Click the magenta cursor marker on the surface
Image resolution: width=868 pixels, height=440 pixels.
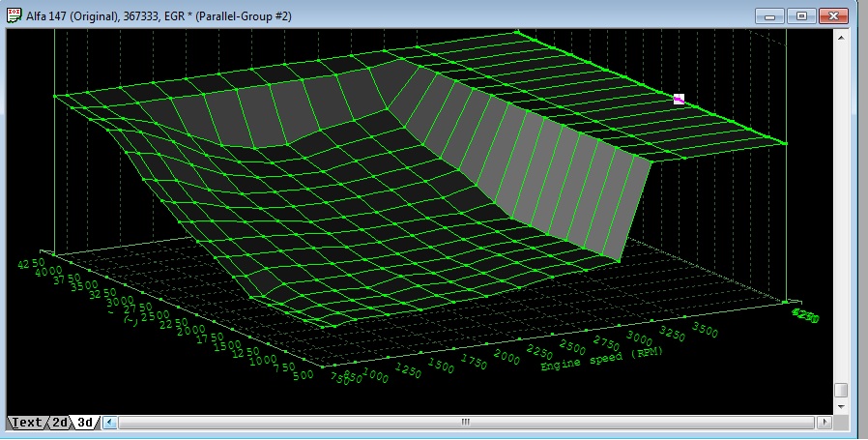(679, 99)
